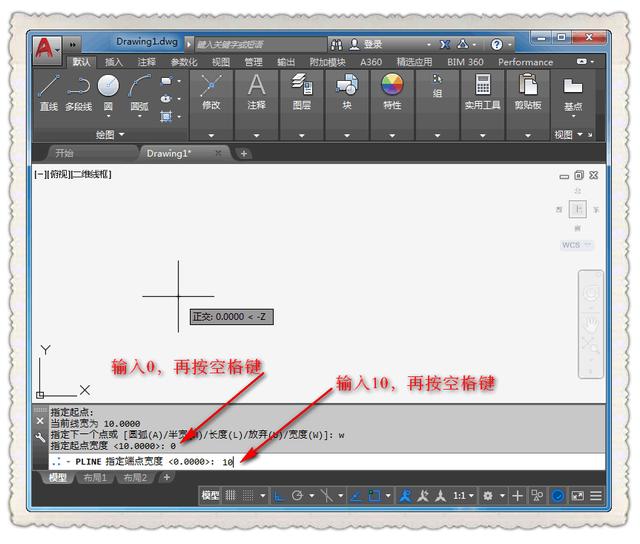Toggle annotation objects visibility icon
This screenshot has height=544, width=640.
coord(405,496)
